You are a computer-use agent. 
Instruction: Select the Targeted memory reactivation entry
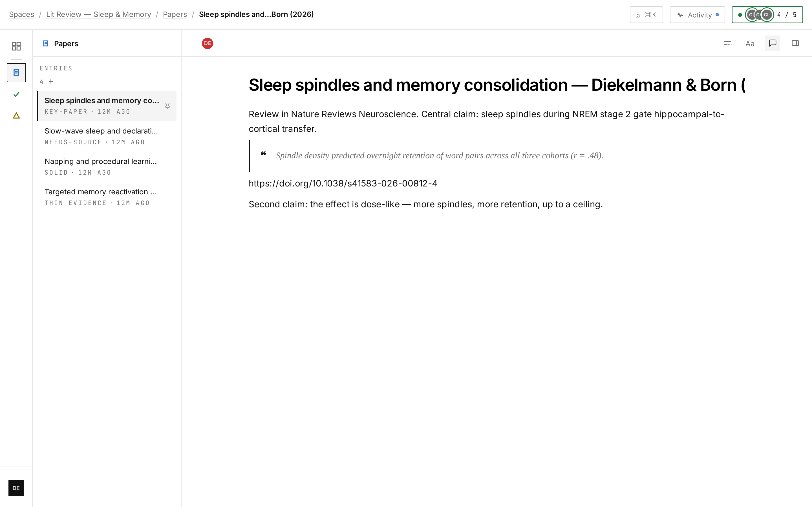pos(107,197)
